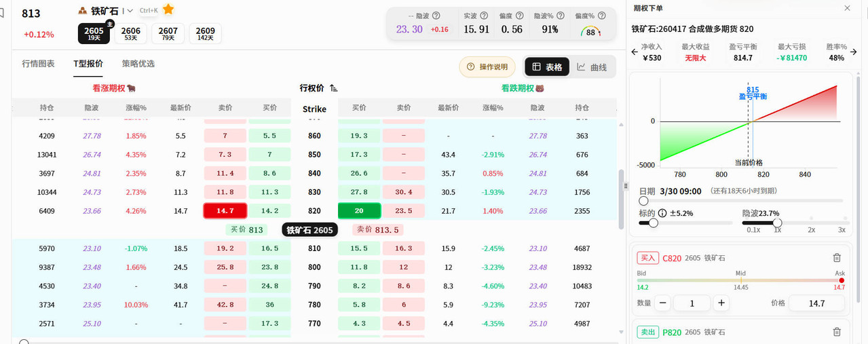Adjust the 隐波 23.7% slider handle
The height and width of the screenshot is (344, 868).
pos(777,223)
